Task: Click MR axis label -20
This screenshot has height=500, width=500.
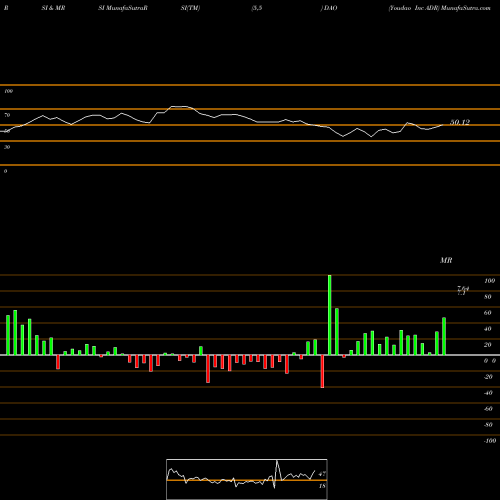Action: pyautogui.click(x=488, y=377)
